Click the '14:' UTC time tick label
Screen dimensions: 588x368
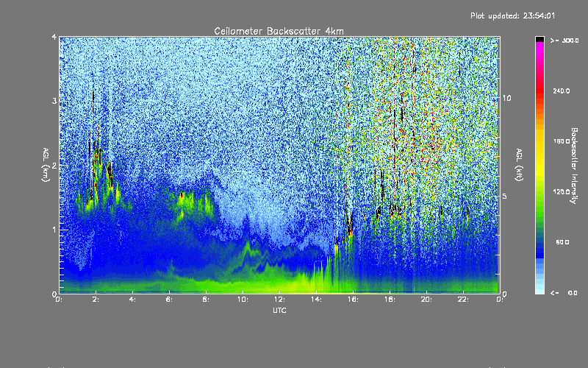click(x=316, y=300)
